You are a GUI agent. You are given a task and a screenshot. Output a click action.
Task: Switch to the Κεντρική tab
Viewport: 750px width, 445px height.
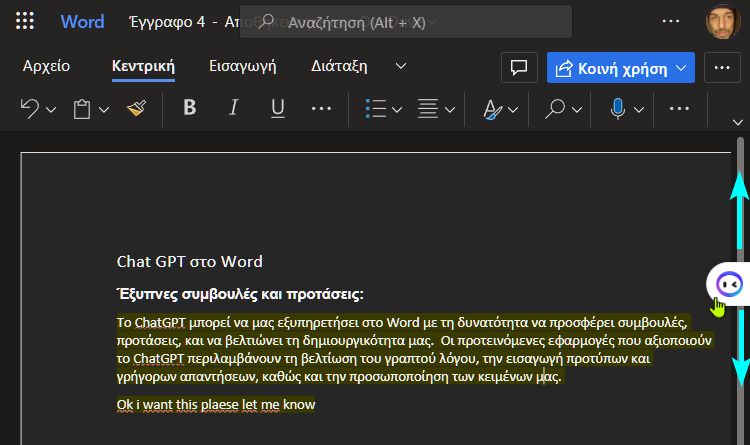point(143,66)
